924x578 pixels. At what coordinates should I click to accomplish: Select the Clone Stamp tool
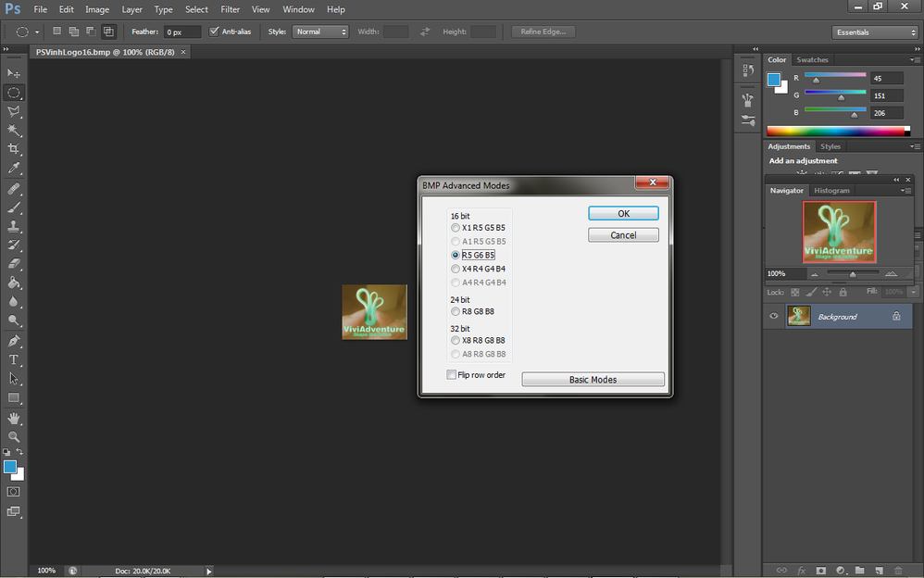coord(14,226)
